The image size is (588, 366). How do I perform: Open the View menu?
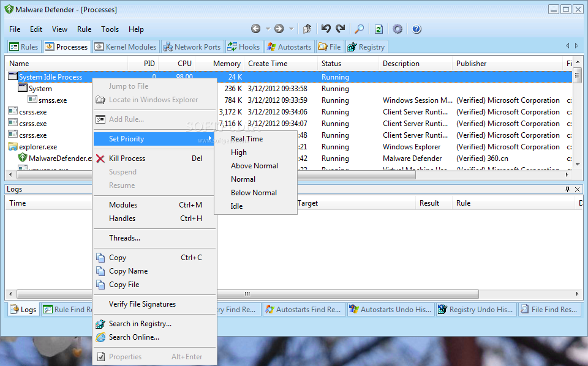(x=59, y=29)
